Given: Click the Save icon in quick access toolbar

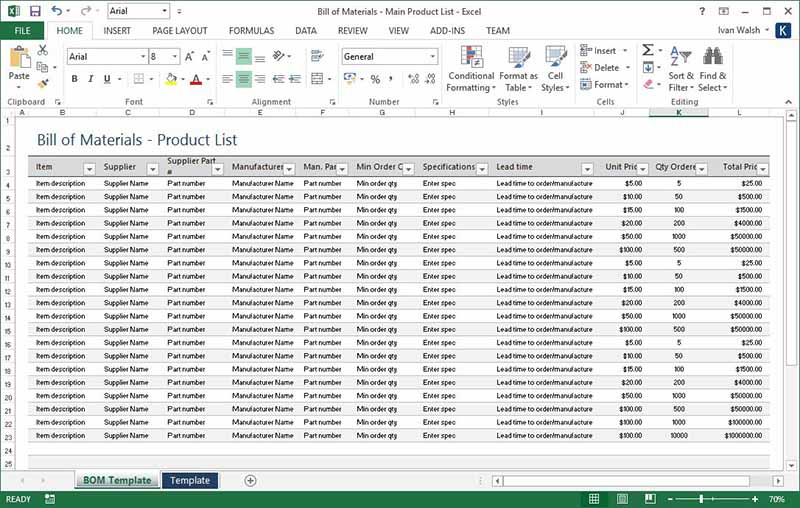Looking at the screenshot, I should pos(35,11).
